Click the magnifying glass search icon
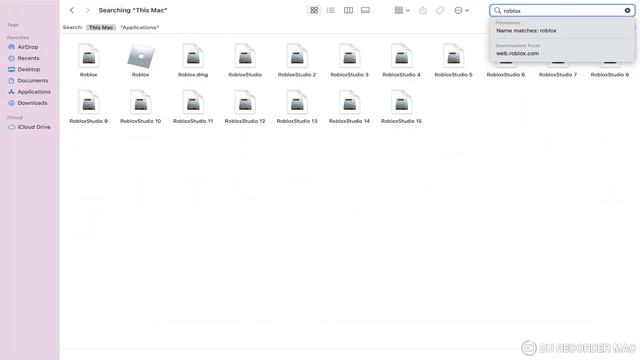 (x=497, y=11)
